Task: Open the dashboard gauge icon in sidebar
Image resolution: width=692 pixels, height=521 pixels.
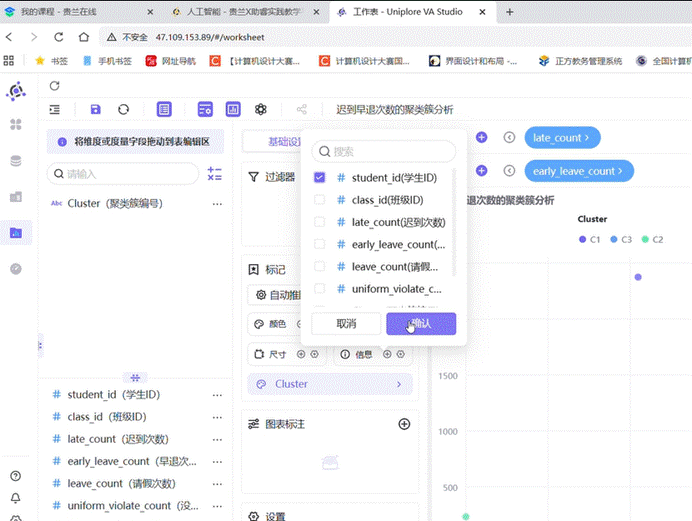Action: coord(16,269)
